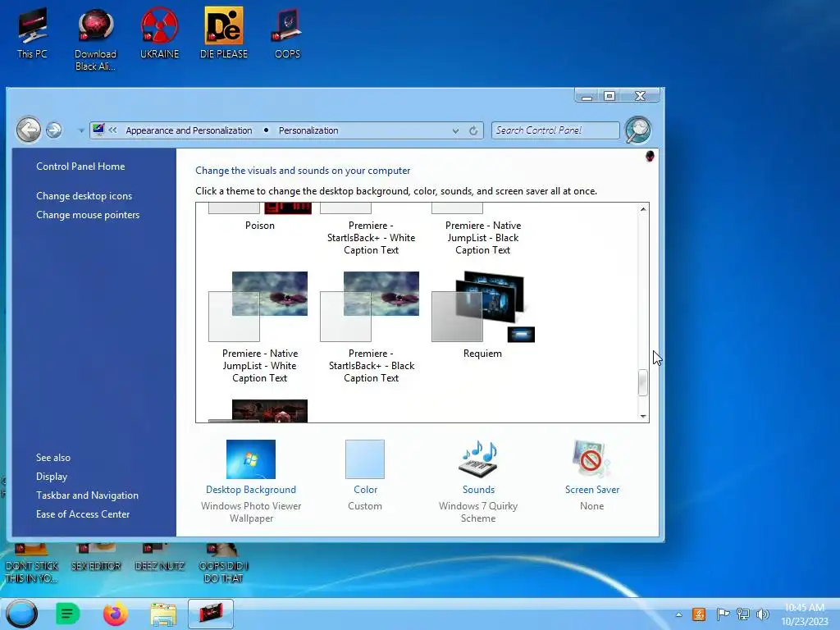Viewport: 840px width, 630px height.
Task: Maximize the Personalization window
Action: tap(609, 96)
